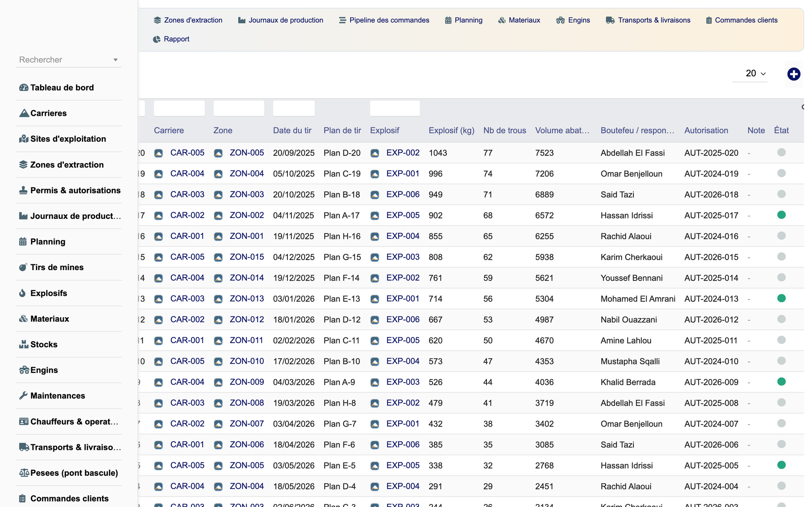Open Transports & livraisons in top bar
This screenshot has height=507, width=812.
tap(648, 20)
